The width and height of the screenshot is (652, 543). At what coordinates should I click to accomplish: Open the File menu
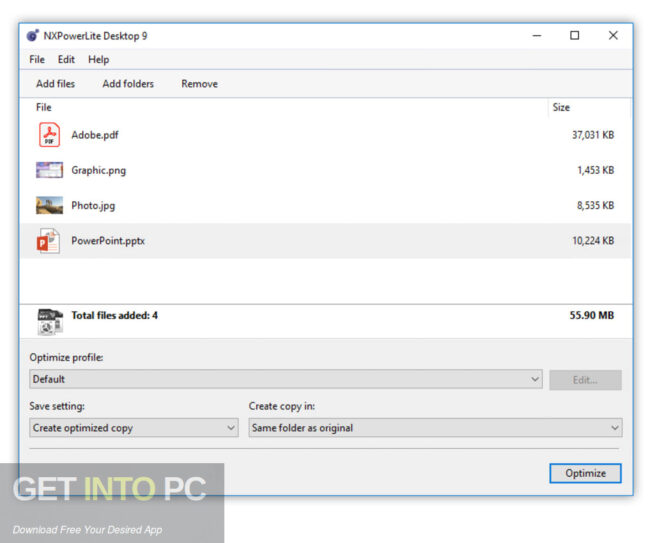(x=37, y=59)
